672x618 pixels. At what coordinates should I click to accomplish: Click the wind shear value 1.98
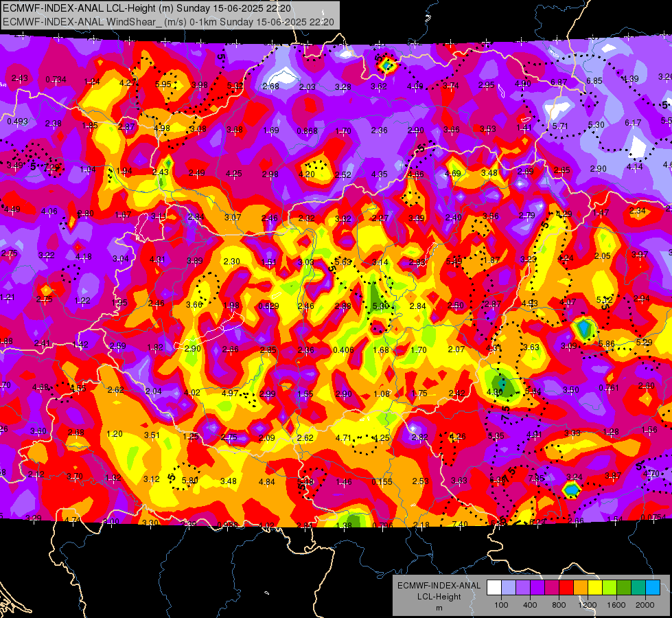coord(231,306)
